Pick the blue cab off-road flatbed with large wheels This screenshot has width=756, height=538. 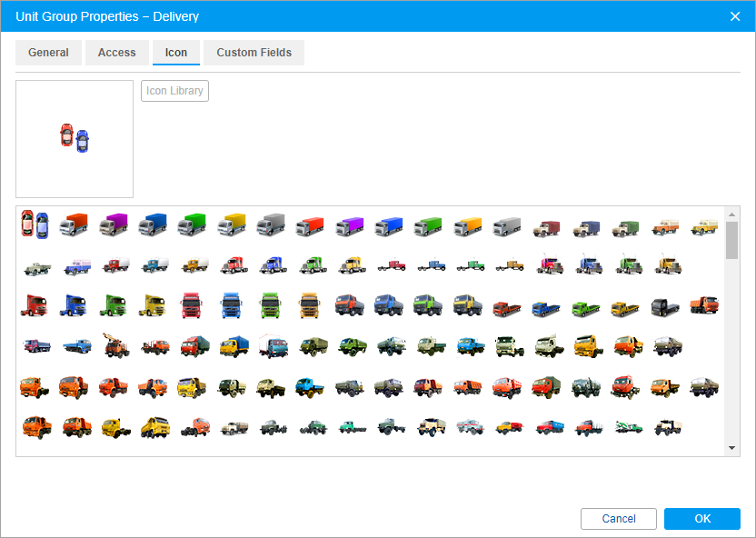(x=310, y=387)
